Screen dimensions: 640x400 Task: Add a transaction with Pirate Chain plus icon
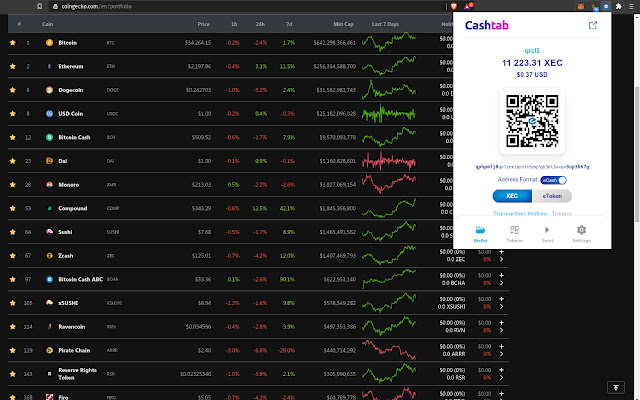501,347
